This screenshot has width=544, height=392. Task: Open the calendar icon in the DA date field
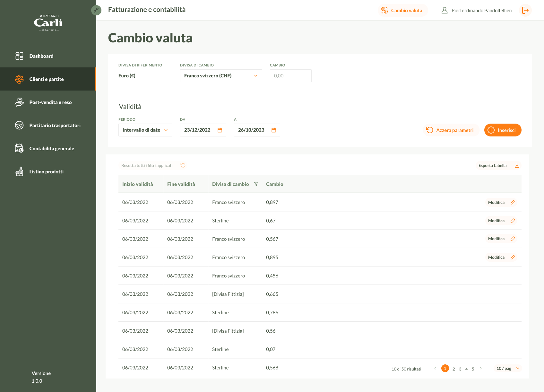[x=220, y=130]
